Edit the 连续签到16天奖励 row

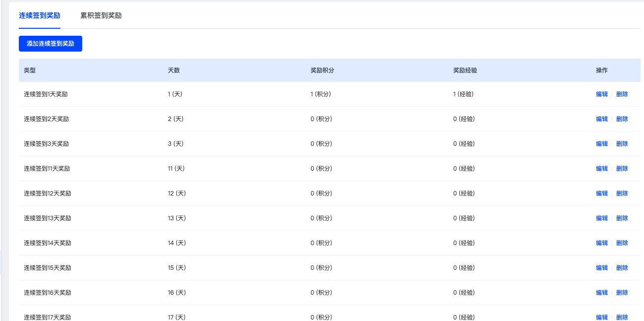pos(602,293)
